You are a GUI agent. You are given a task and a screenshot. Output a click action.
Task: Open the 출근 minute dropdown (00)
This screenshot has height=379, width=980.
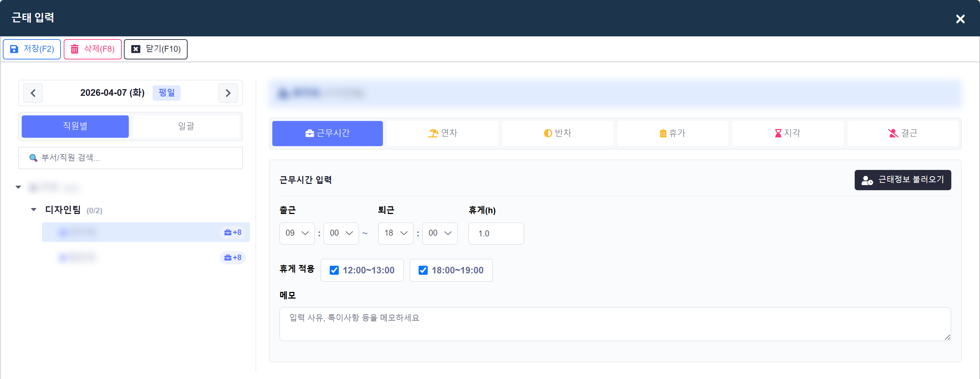[x=341, y=233]
